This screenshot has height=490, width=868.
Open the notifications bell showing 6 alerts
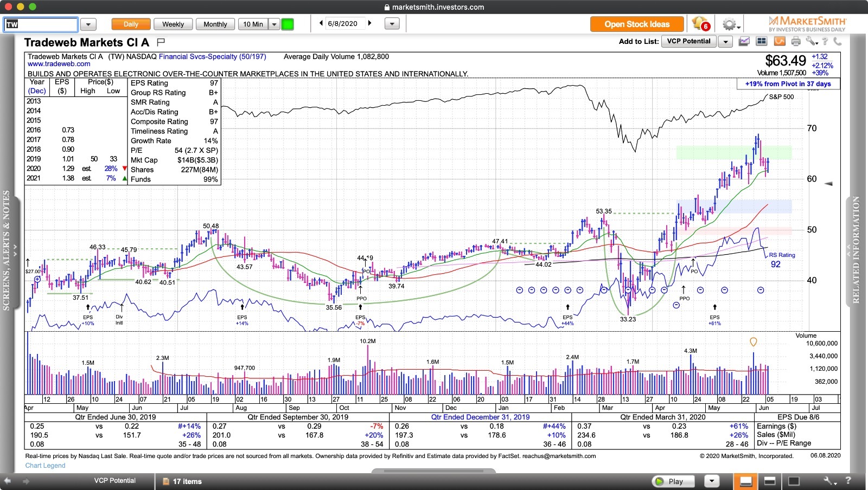[x=700, y=22]
